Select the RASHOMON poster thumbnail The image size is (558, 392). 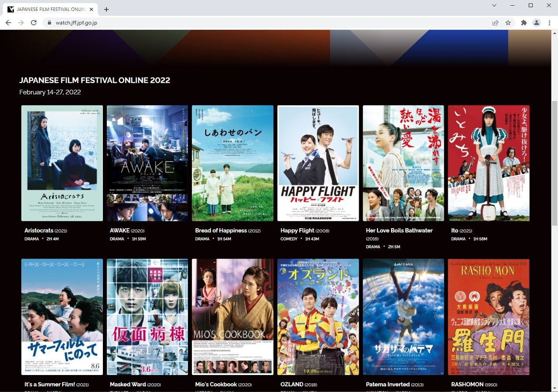coord(489,317)
